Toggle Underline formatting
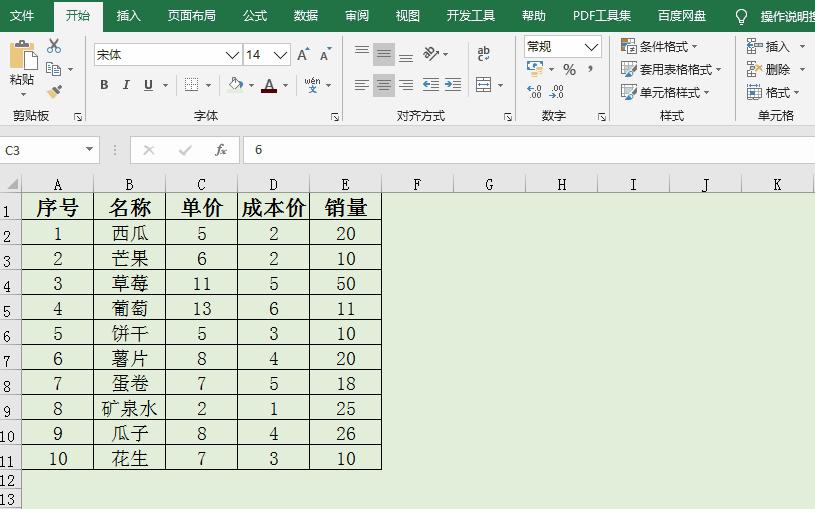The height and width of the screenshot is (509, 815). [148, 85]
